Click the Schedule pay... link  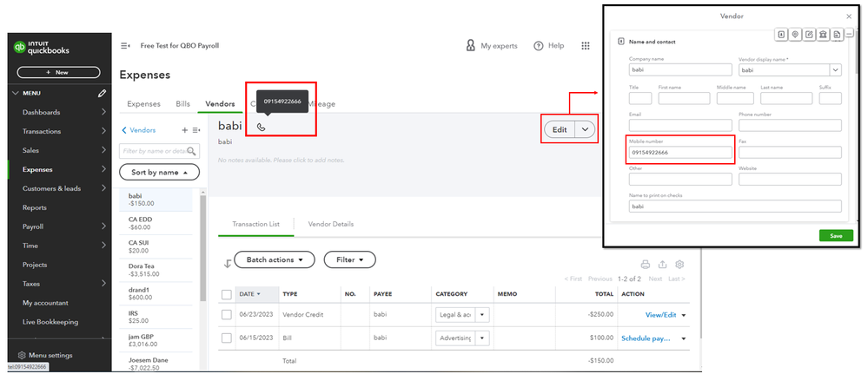tap(646, 338)
